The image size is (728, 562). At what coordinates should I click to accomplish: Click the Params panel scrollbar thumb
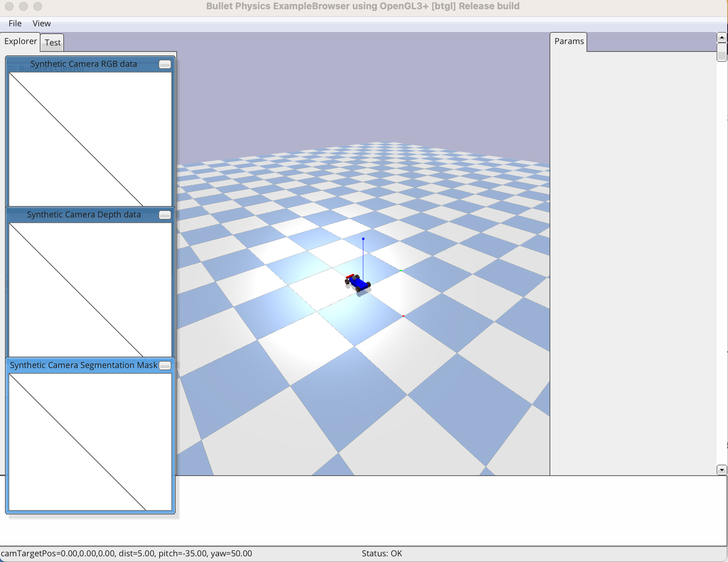pos(722,52)
